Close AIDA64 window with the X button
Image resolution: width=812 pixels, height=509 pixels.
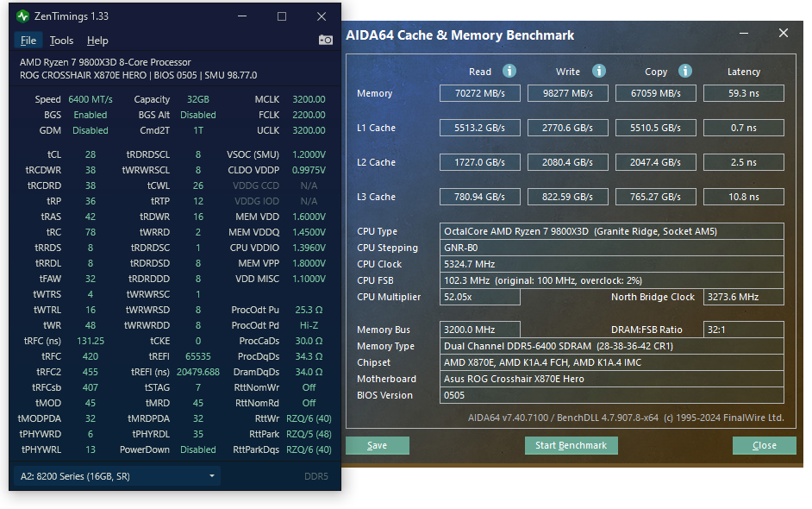pyautogui.click(x=784, y=33)
